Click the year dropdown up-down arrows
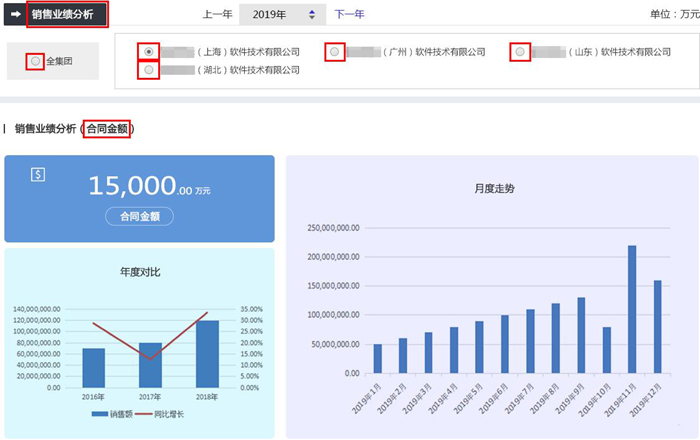The image size is (700, 440). pos(313,14)
